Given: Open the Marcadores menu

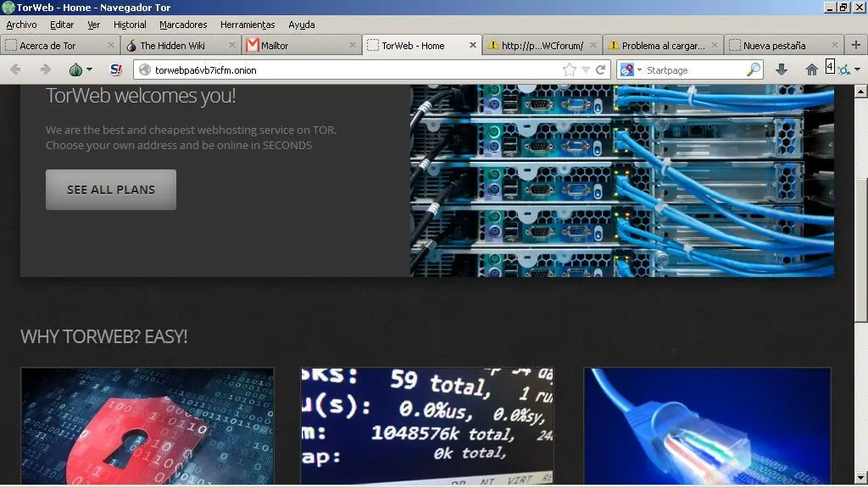Looking at the screenshot, I should 183,25.
